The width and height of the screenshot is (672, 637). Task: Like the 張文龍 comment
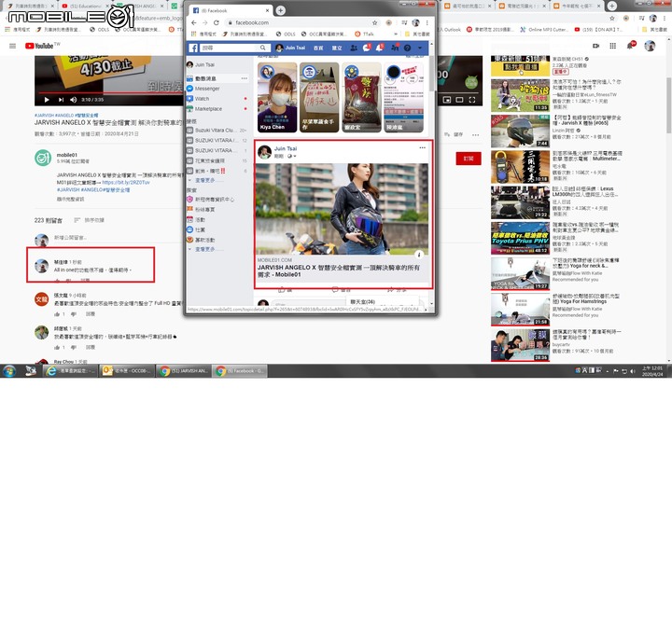coord(57,314)
